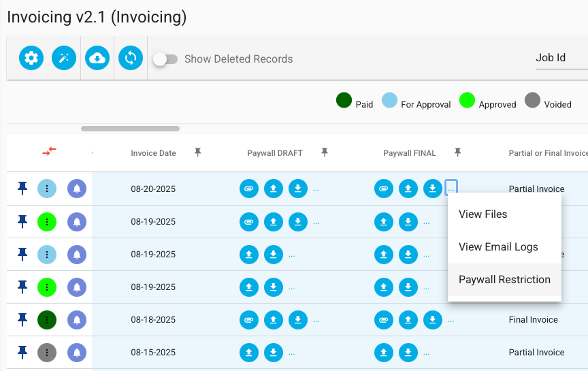Open the settings gear button
The width and height of the screenshot is (588, 371).
coord(31,58)
